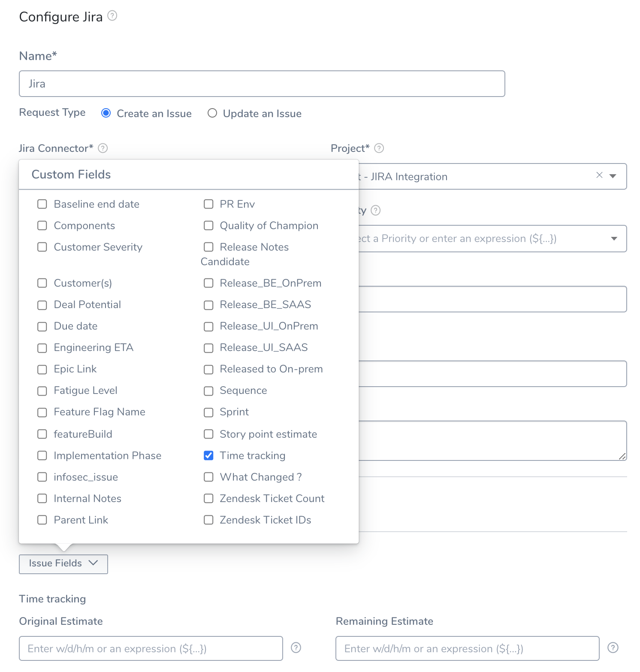Enable the Release_UI_OnPrem checkbox
This screenshot has width=640, height=672.
[x=208, y=327]
